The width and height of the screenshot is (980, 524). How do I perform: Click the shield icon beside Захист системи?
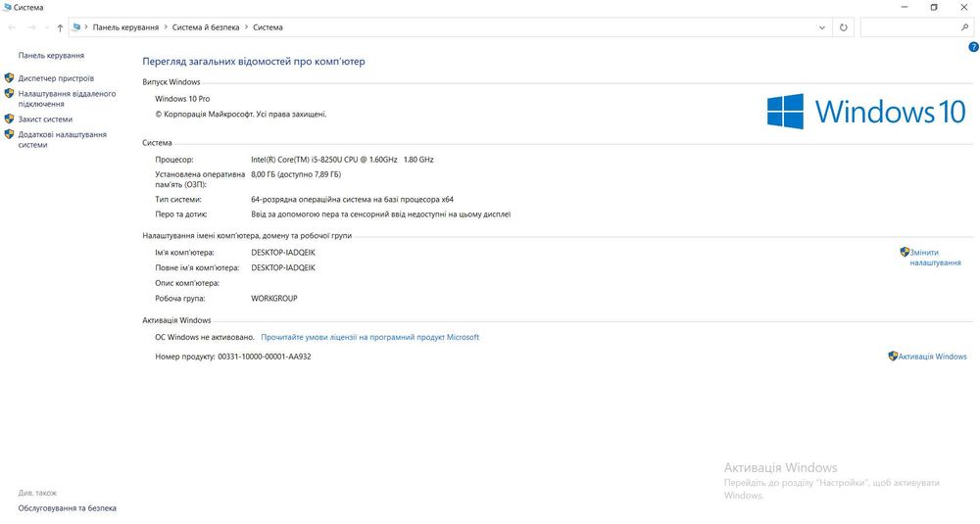(9, 119)
